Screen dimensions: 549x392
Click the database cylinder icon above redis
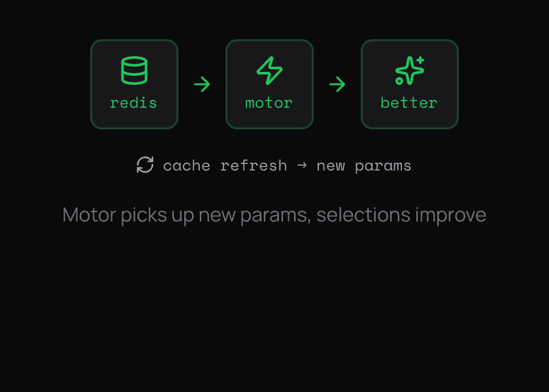click(x=134, y=71)
